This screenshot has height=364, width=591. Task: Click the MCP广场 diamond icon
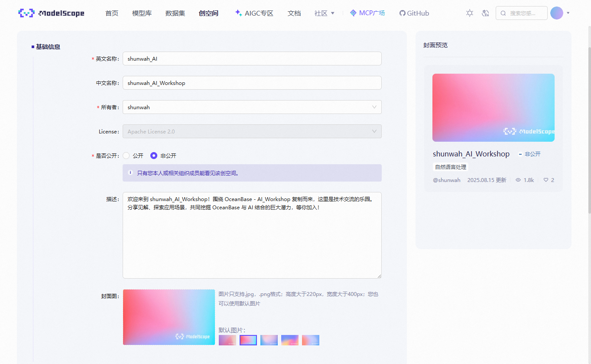(x=353, y=13)
